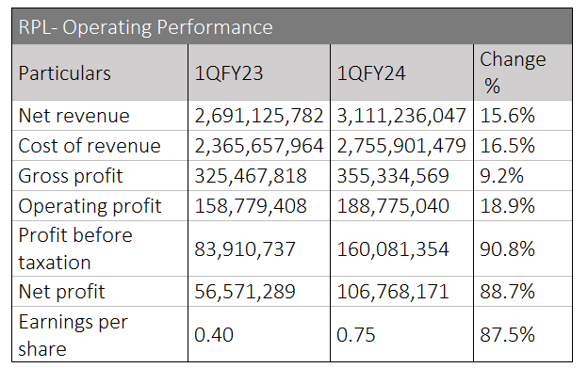Select the value 2,691,125,782
Viewport: 588px width, 368px height.
(259, 116)
